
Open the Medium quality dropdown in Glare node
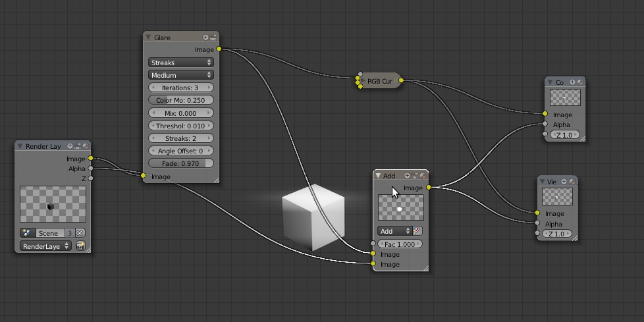180,75
